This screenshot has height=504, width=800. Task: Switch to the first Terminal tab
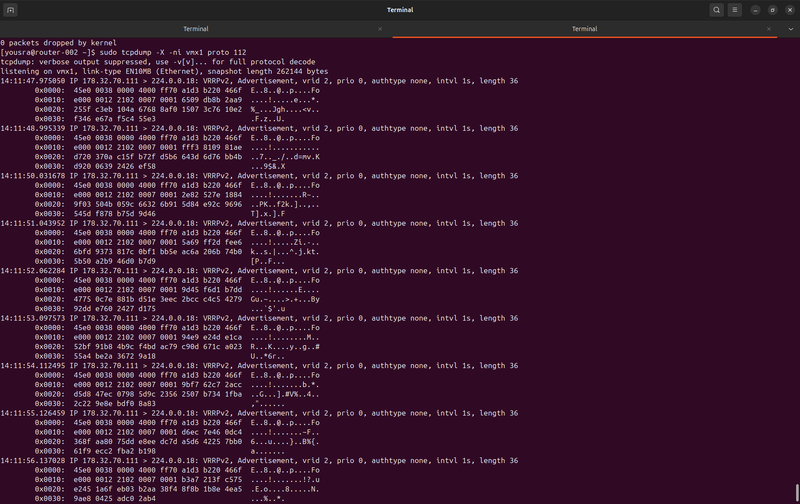195,29
